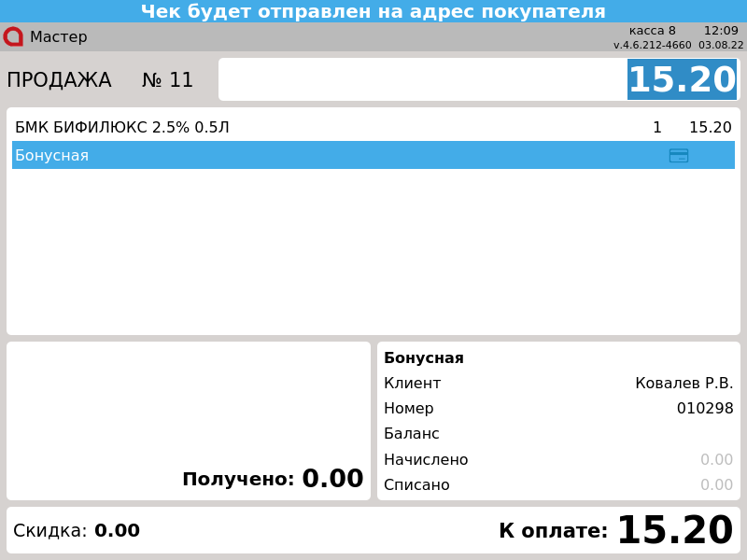Click the highlighted 15.20 value in entry field
The width and height of the screenshot is (747, 560).
pyautogui.click(x=682, y=80)
